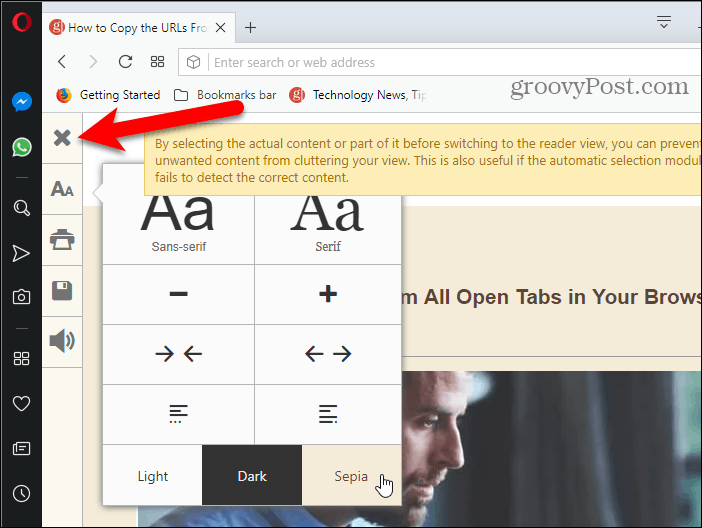Open the Bookmarks bar folder
702x528 pixels.
tap(225, 95)
